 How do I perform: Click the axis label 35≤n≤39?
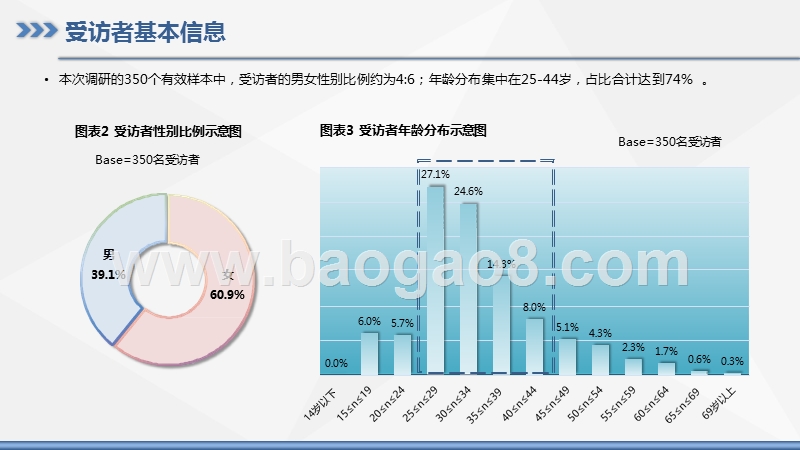point(484,406)
